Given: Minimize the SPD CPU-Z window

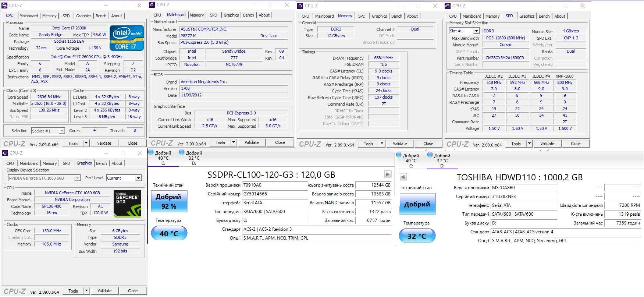Looking at the screenshot, I should click(x=549, y=6).
